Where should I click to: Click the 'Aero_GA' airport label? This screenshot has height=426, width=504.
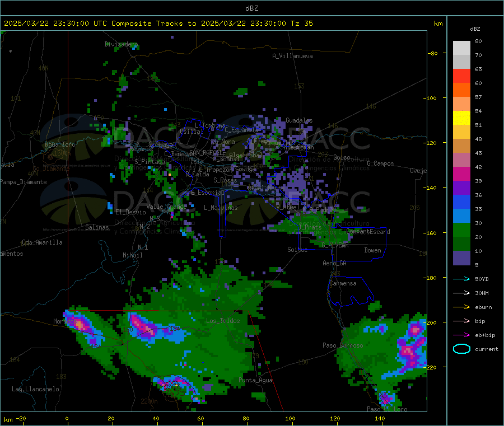[335, 263]
